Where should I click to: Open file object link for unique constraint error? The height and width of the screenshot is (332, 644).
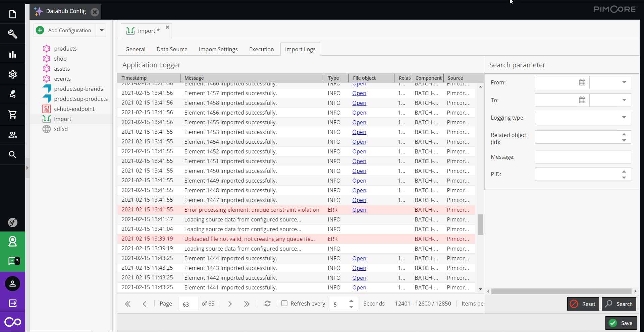[359, 210]
